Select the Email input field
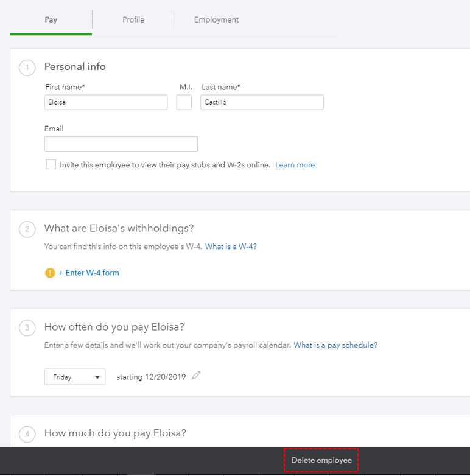This screenshot has width=470, height=476. click(x=121, y=144)
